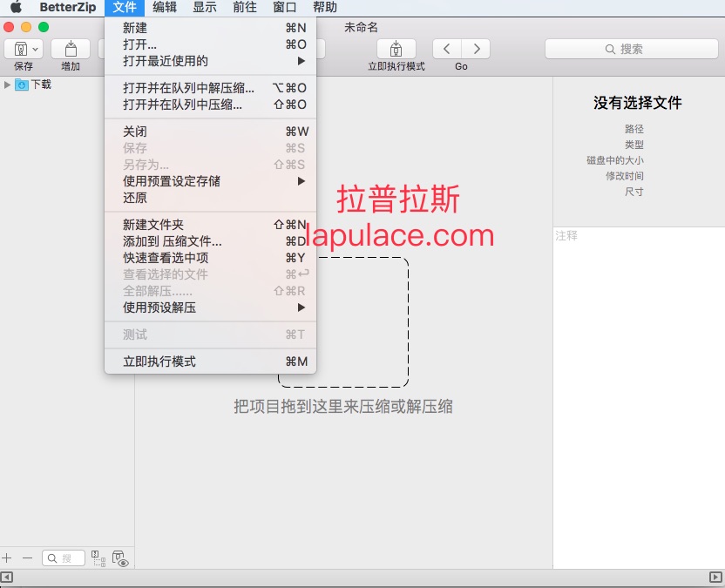Go back with the left arrow button
This screenshot has height=588, width=725.
pyautogui.click(x=447, y=49)
